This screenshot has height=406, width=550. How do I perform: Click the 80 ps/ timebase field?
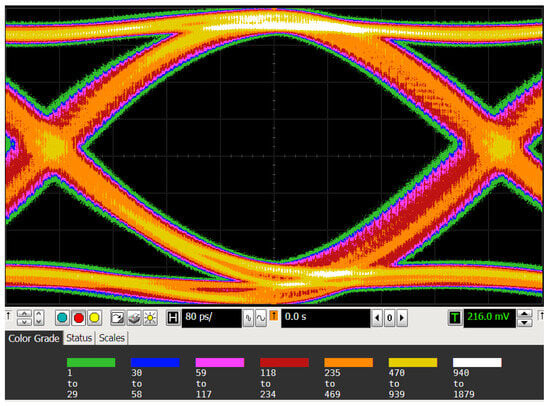tap(212, 318)
